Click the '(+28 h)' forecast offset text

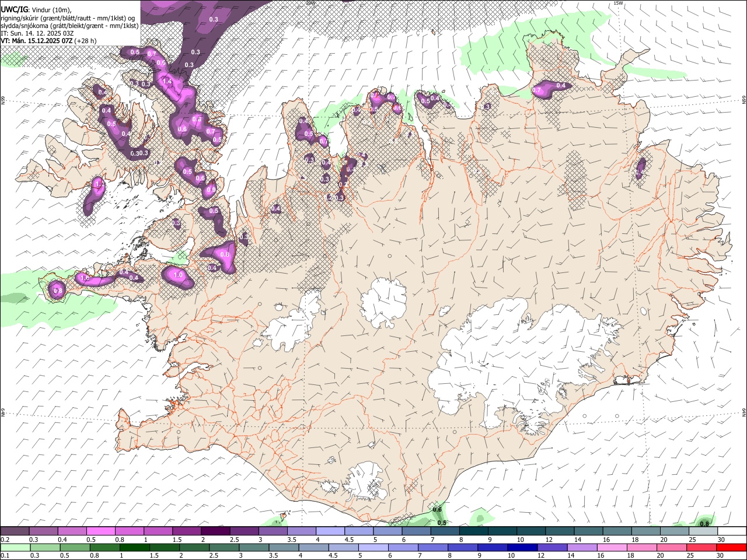86,41
